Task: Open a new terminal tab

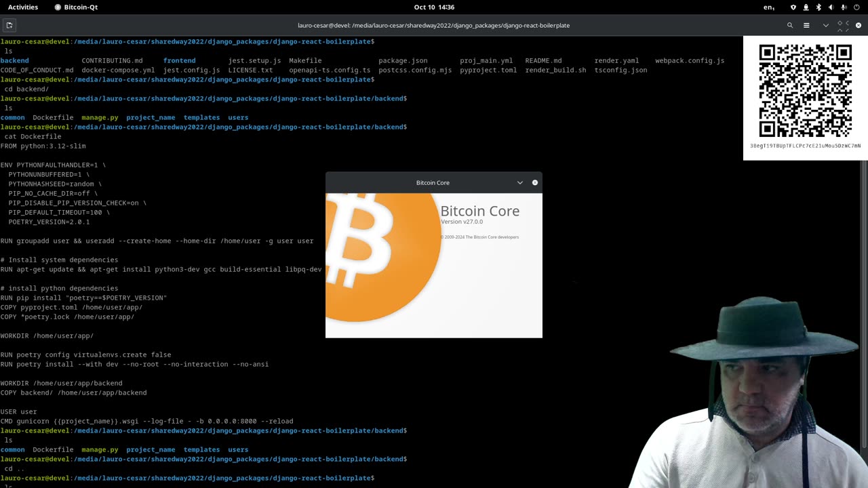Action: pos(9,25)
